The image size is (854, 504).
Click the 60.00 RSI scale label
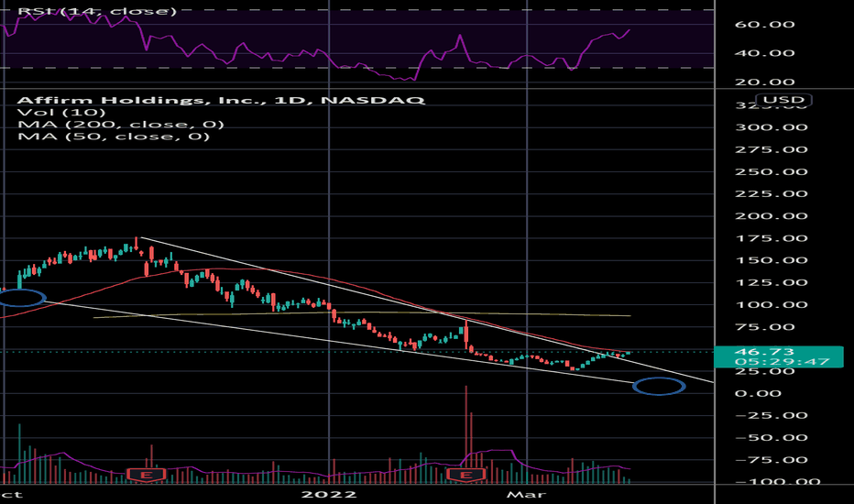[x=765, y=25]
